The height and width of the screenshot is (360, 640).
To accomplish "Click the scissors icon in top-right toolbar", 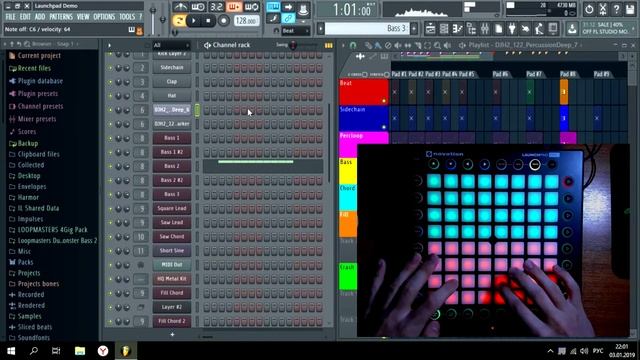I will [x=603, y=9].
